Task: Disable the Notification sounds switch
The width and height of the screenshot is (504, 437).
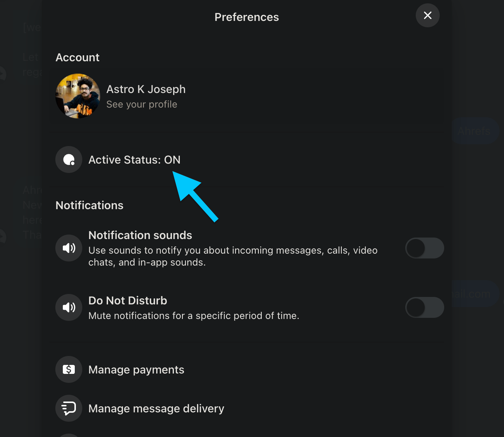Action: [x=424, y=248]
